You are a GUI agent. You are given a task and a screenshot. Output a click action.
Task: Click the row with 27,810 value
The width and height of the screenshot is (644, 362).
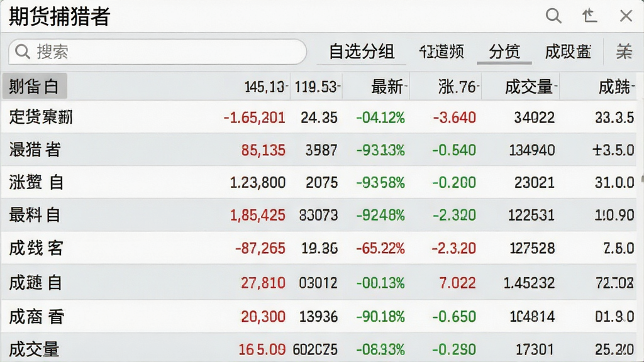click(322, 282)
